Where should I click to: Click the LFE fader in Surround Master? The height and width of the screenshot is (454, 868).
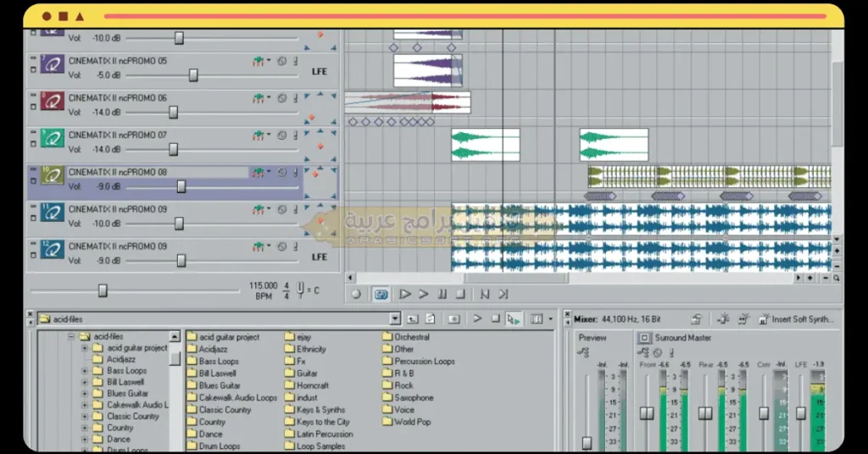(x=801, y=413)
